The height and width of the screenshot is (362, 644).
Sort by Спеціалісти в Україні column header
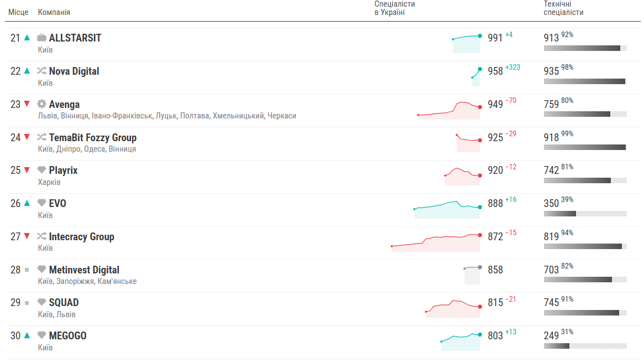pos(395,8)
